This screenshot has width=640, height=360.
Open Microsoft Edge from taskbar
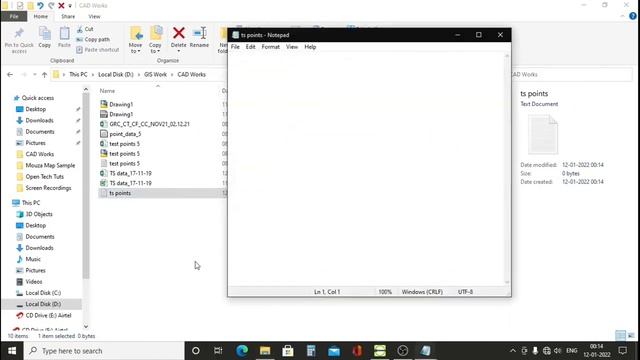(x=242, y=351)
